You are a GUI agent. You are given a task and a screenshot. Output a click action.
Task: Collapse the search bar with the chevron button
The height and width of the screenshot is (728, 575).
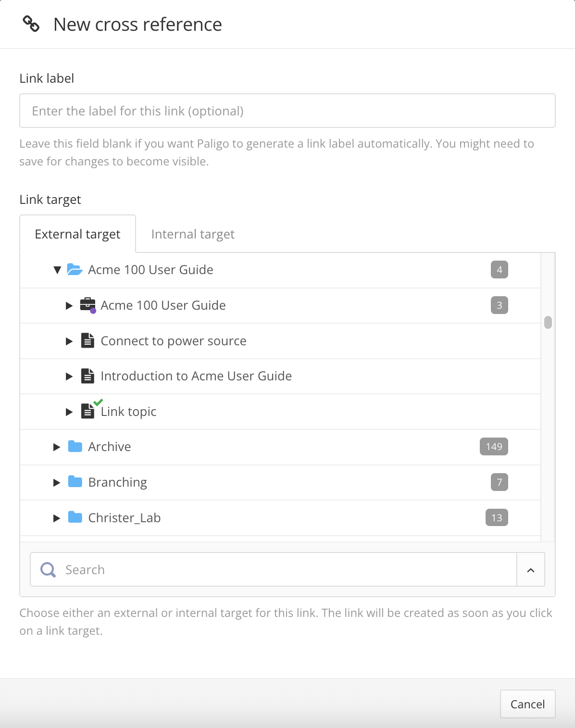click(x=530, y=569)
